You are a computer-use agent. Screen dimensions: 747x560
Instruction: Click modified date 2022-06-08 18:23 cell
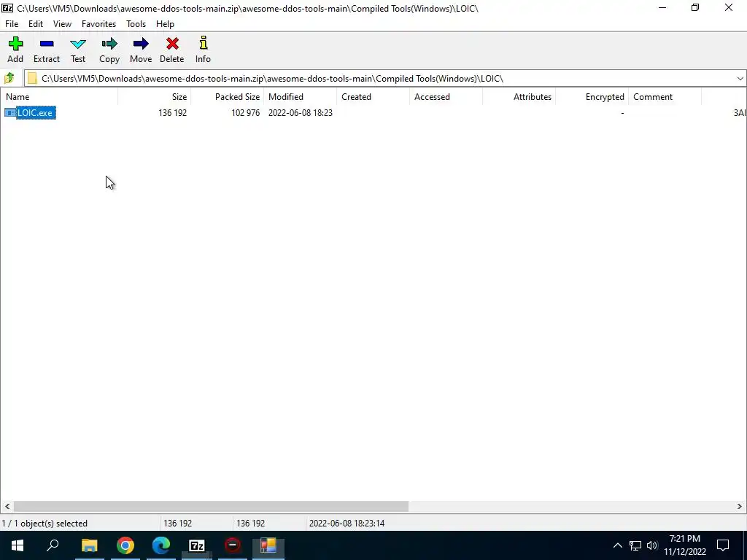300,113
